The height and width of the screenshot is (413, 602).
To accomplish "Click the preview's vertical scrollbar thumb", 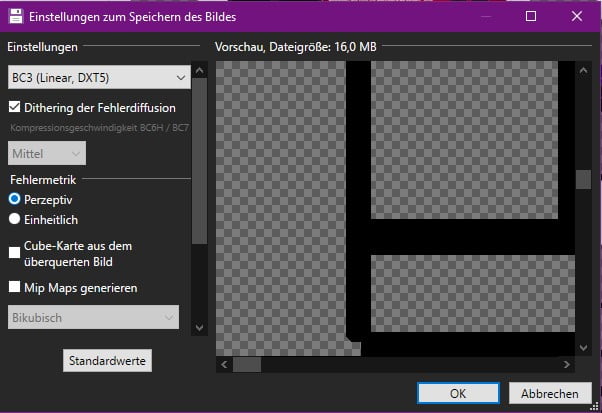I will point(583,180).
